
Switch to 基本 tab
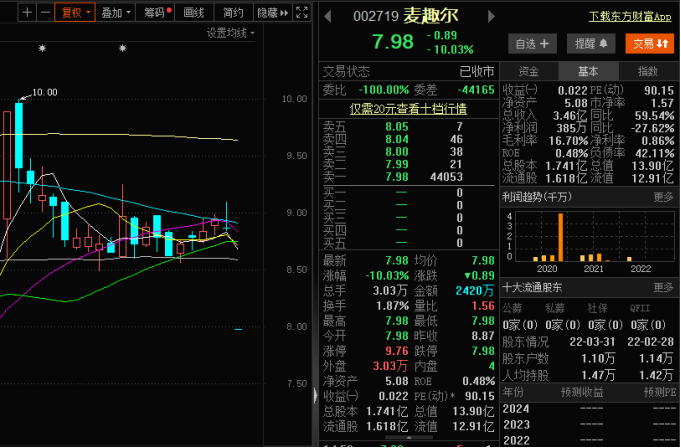coord(588,71)
